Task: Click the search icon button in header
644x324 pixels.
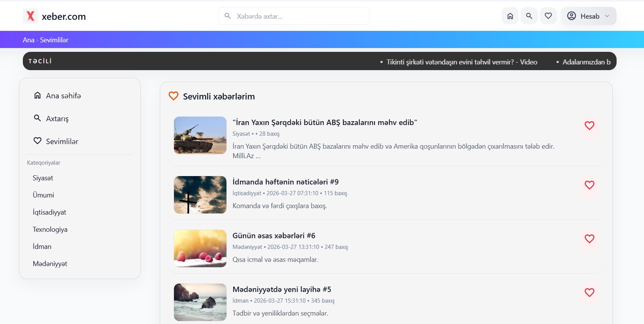Action: click(529, 16)
